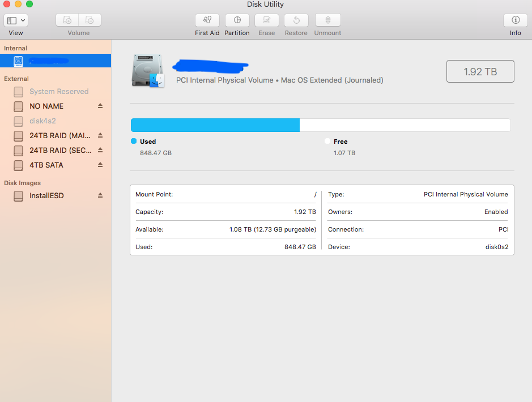Click the Unmount toolbar icon
Screen dimensions: 532x402
[x=327, y=20]
